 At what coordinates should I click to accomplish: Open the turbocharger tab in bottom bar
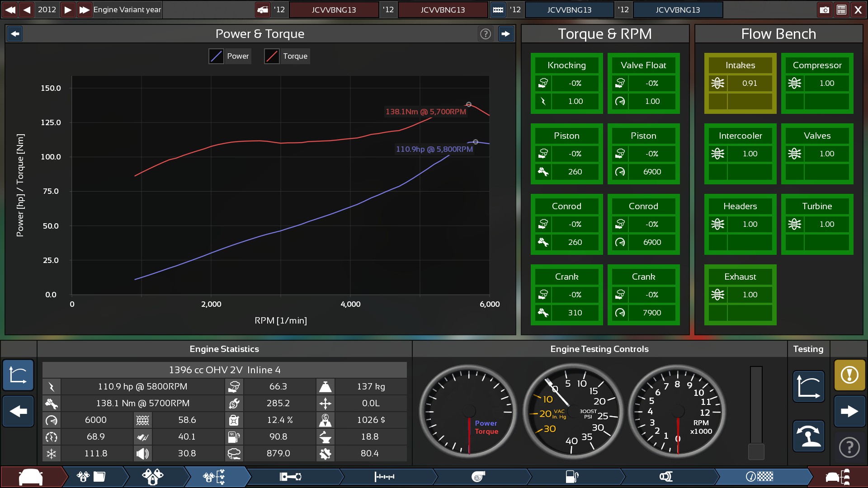pyautogui.click(x=478, y=477)
